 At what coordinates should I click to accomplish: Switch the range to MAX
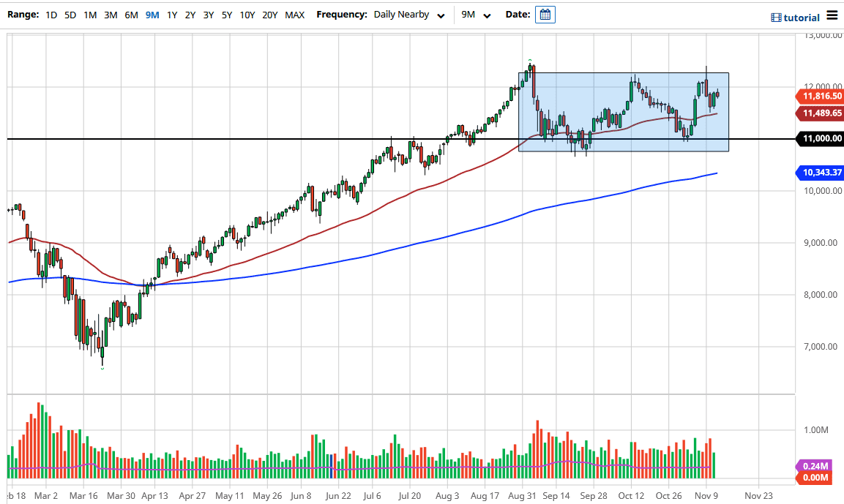coord(295,15)
